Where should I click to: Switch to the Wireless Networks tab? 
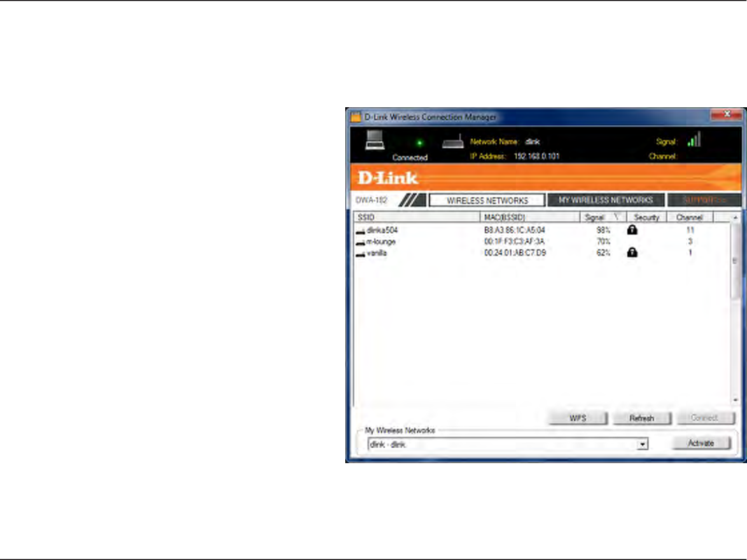pos(487,200)
